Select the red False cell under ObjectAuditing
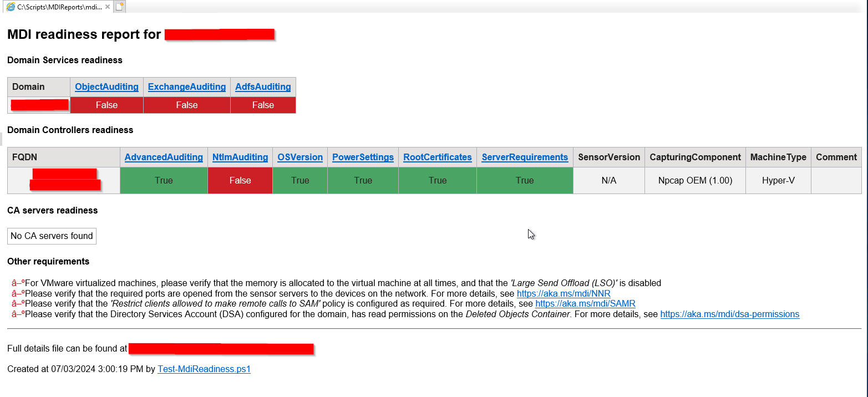868x397 pixels. click(106, 105)
